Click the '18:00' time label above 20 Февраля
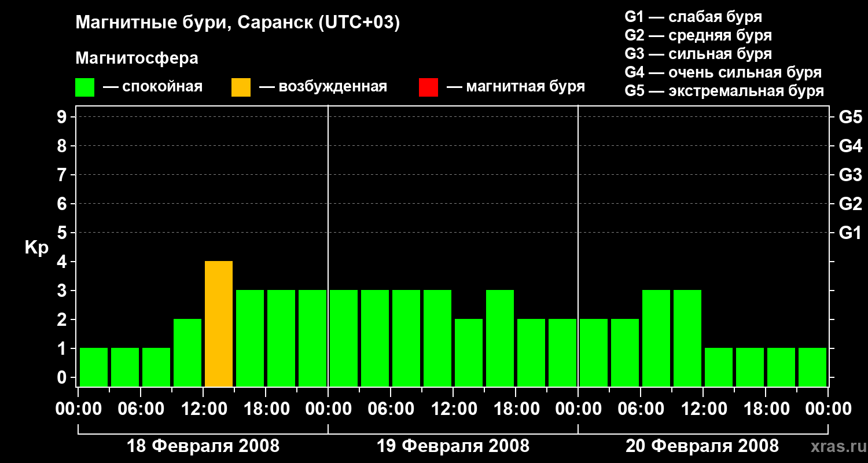This screenshot has width=868, height=463. click(766, 409)
